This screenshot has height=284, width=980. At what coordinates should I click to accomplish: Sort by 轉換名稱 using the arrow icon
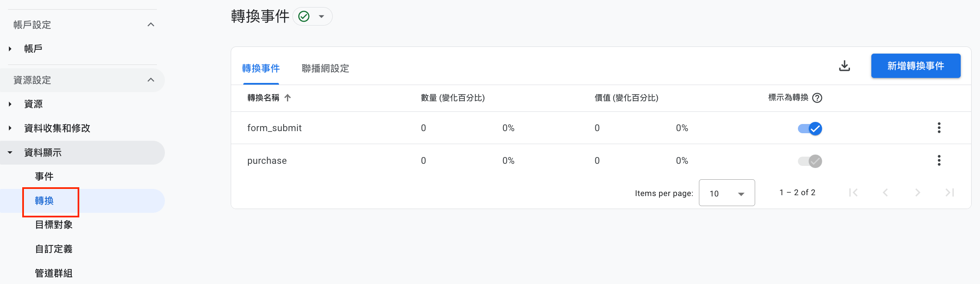pyautogui.click(x=287, y=98)
